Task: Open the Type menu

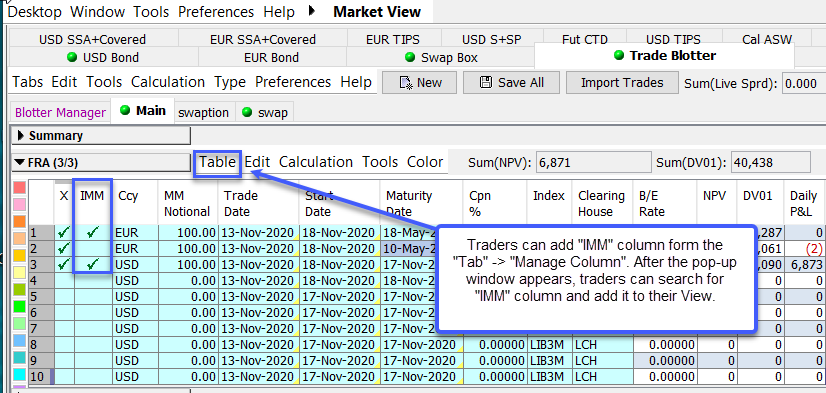Action: click(230, 82)
